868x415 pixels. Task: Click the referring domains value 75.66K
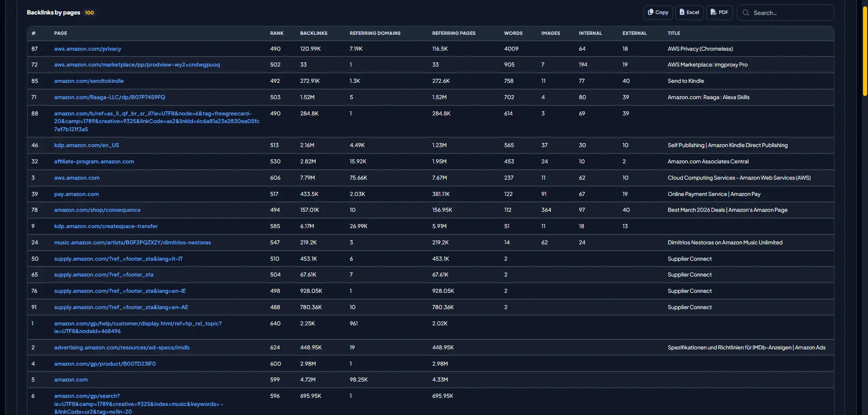click(358, 178)
